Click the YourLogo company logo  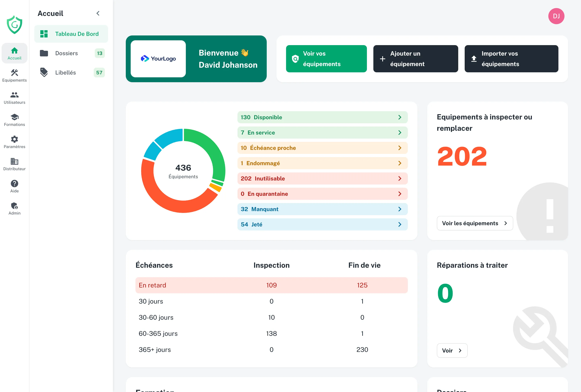click(x=158, y=59)
